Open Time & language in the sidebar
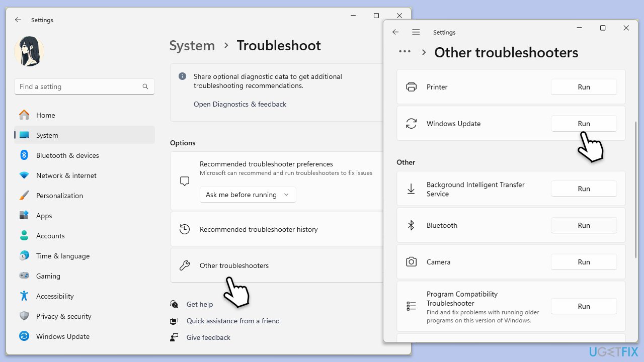Viewport: 644px width, 362px height. click(x=85, y=256)
